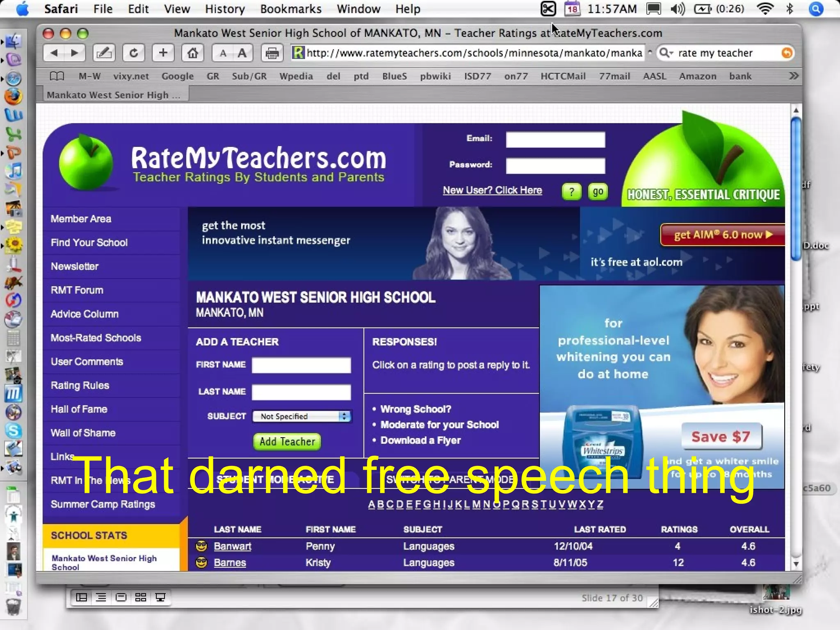Viewport: 840px width, 630px height.
Task: Open the Amazon bookmark
Action: (697, 76)
